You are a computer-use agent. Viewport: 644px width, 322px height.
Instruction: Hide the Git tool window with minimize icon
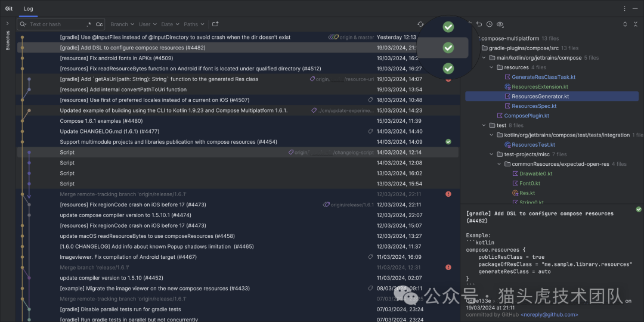636,8
